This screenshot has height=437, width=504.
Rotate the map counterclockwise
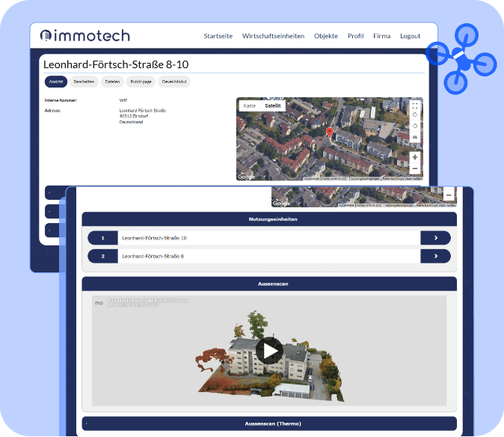tap(415, 126)
